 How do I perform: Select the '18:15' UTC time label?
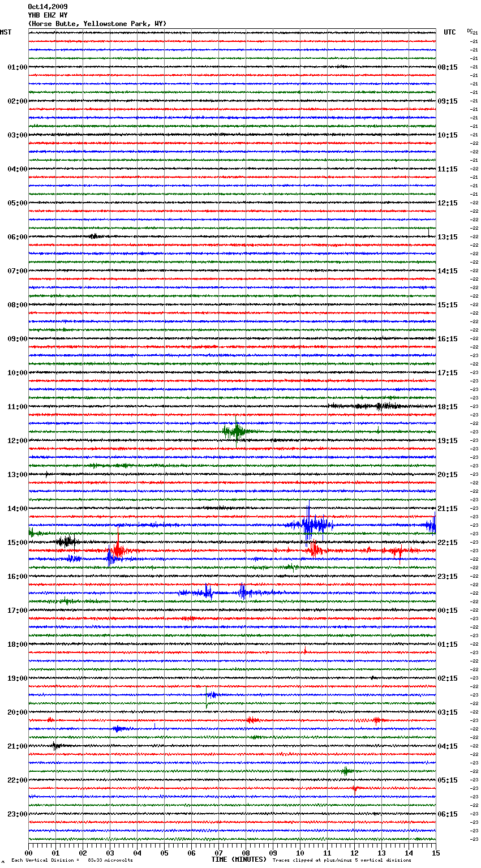[x=448, y=407]
